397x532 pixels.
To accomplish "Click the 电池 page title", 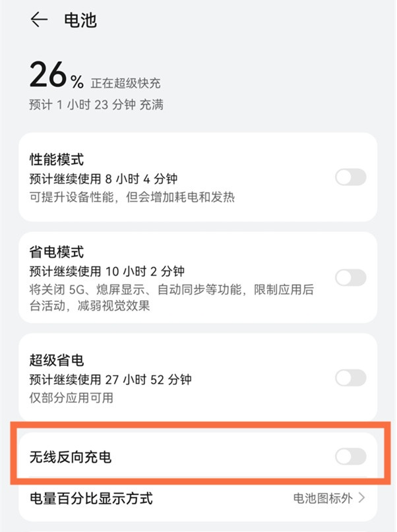I will point(80,20).
